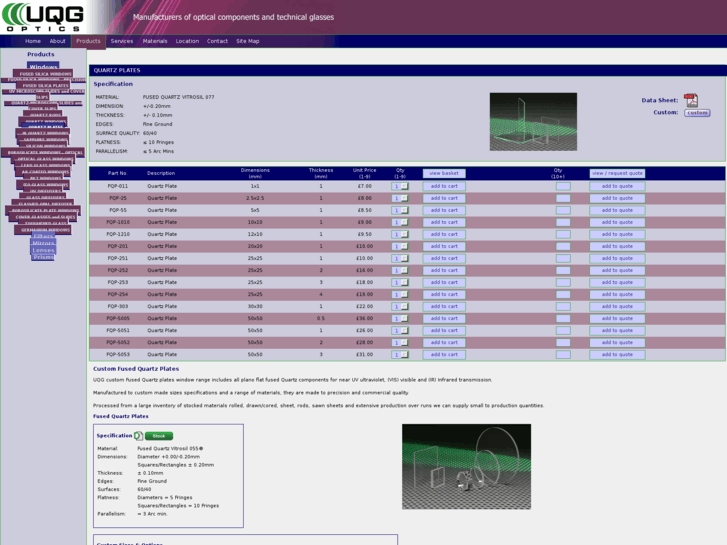Click the UQG Optics logo
727x545 pixels.
(43, 17)
